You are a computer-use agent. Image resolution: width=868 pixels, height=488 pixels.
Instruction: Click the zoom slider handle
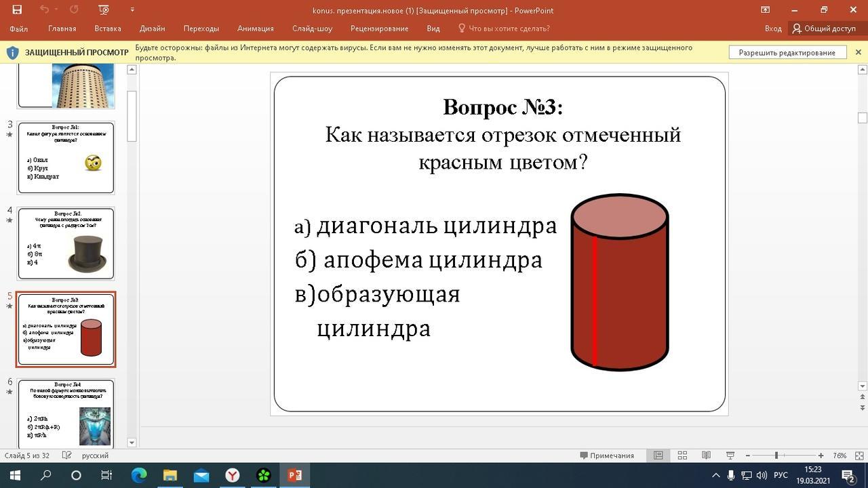point(776,455)
